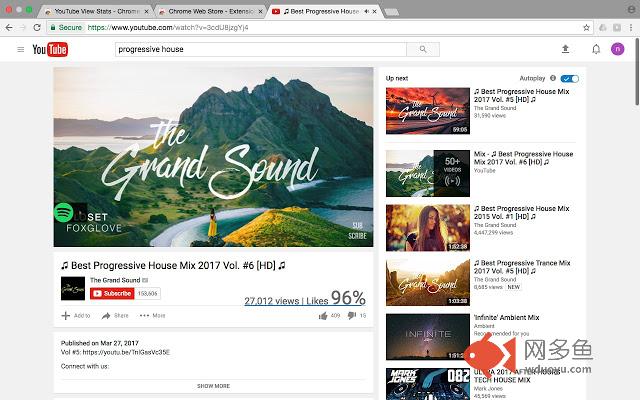Click the Up next heading
The height and width of the screenshot is (400, 640).
click(x=397, y=78)
